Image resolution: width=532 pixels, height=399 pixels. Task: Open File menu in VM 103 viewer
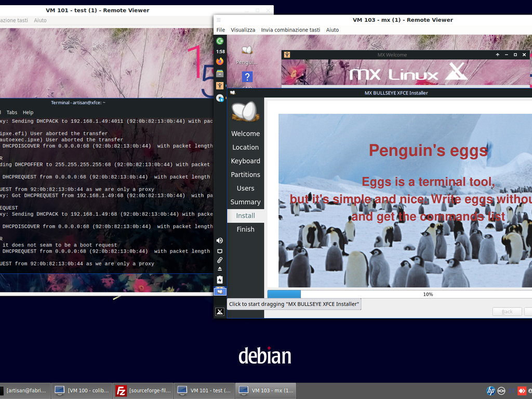[220, 30]
